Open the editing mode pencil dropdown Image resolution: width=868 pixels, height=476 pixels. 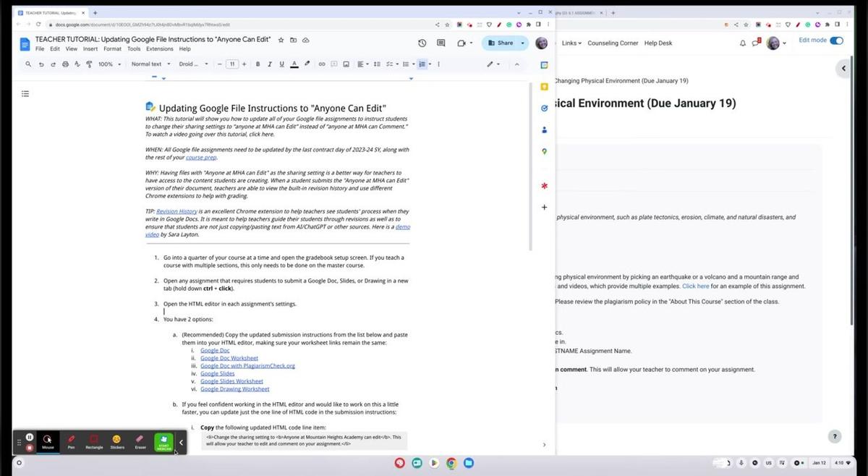(x=493, y=64)
